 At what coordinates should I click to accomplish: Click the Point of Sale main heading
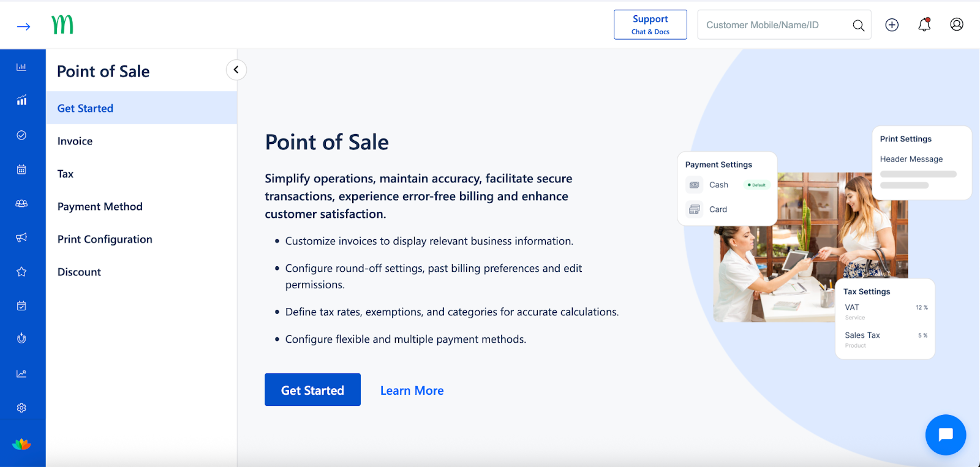pos(326,142)
